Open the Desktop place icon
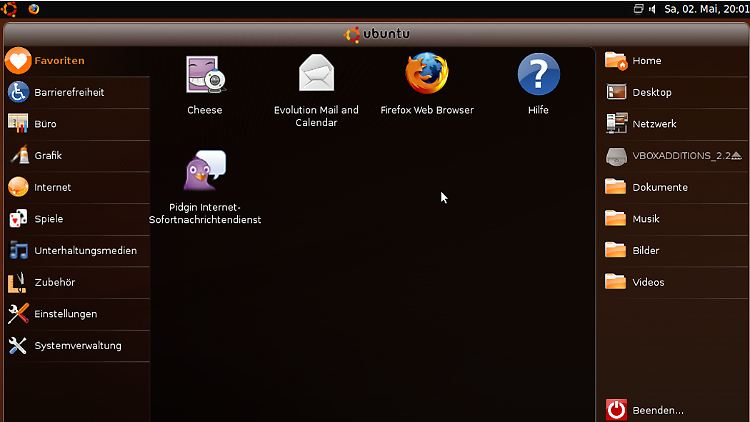The image size is (750, 422). coord(616,92)
